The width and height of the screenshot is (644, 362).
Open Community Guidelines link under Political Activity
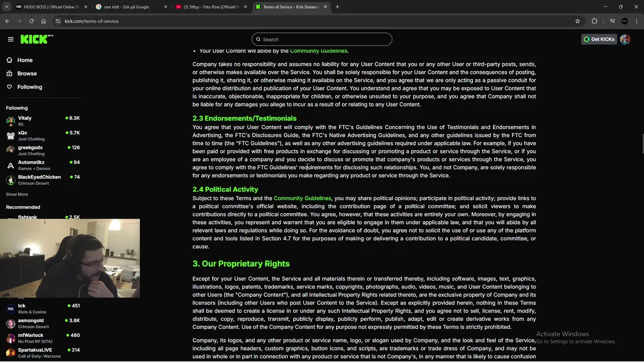[x=302, y=198]
